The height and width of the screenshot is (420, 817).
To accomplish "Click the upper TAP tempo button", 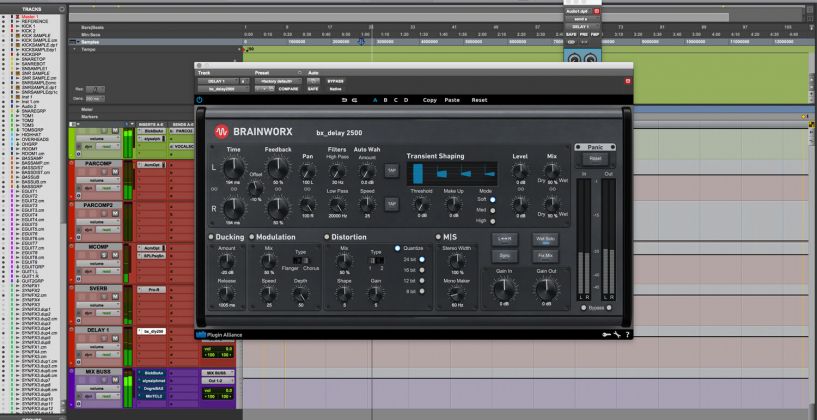I will click(x=391, y=170).
